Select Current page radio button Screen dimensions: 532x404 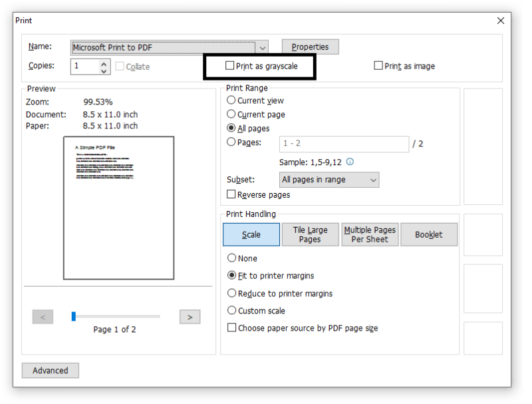[231, 114]
